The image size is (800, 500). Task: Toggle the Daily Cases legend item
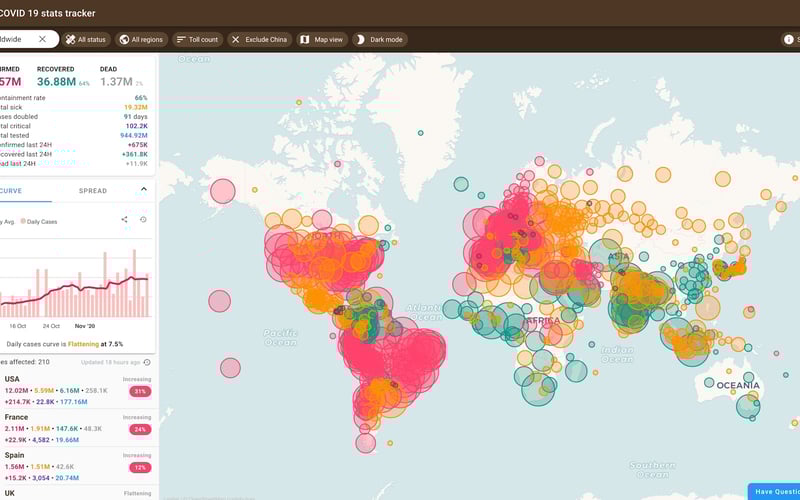[39, 222]
